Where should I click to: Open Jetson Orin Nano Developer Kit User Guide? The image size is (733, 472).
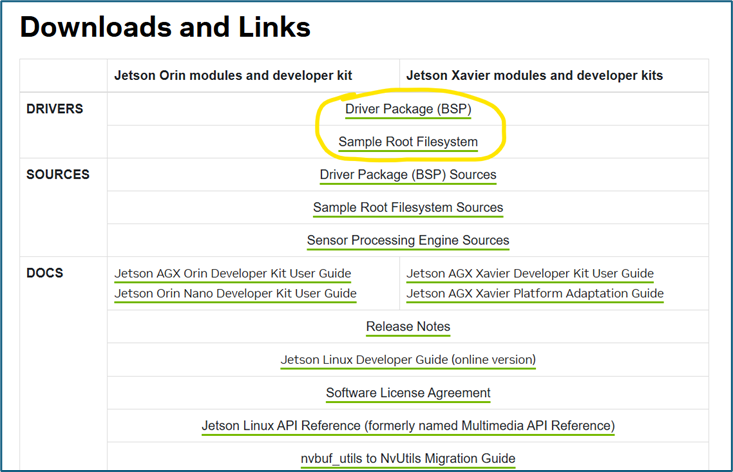pos(236,293)
